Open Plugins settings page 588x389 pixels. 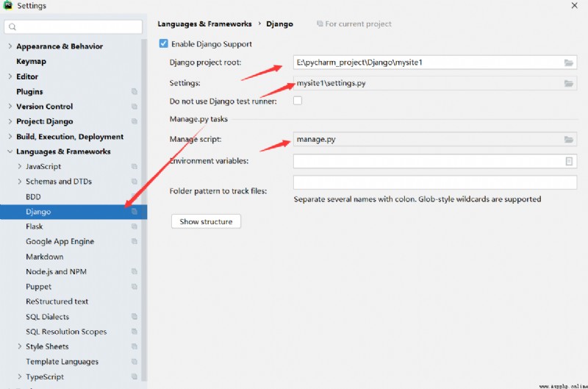(29, 91)
